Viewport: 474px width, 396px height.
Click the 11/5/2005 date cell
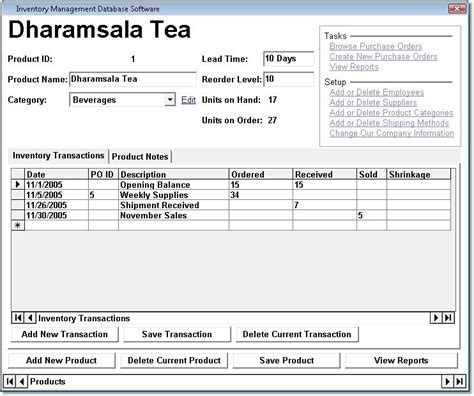[x=56, y=195]
